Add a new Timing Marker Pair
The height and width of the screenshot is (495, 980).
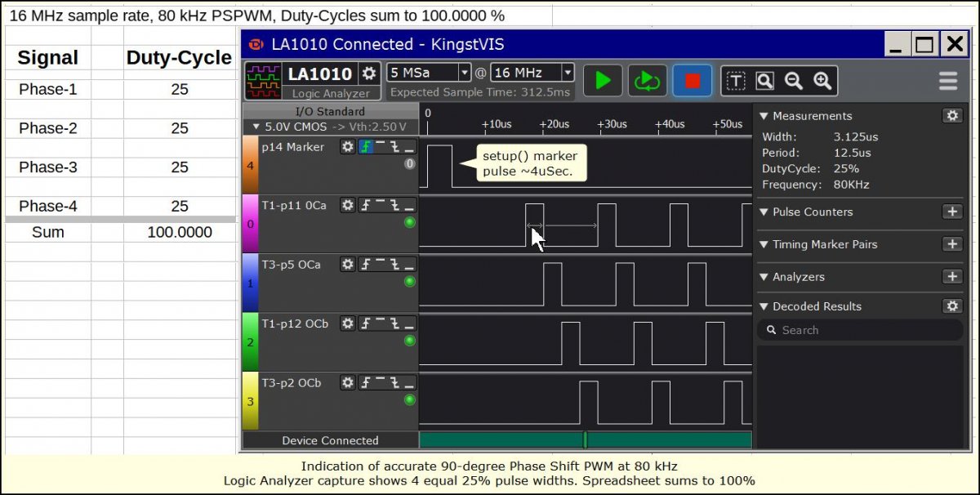click(952, 244)
